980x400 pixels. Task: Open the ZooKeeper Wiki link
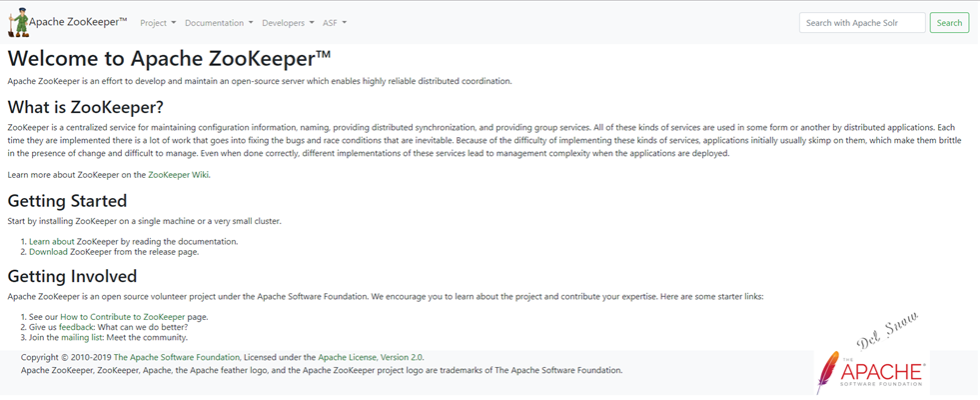178,175
